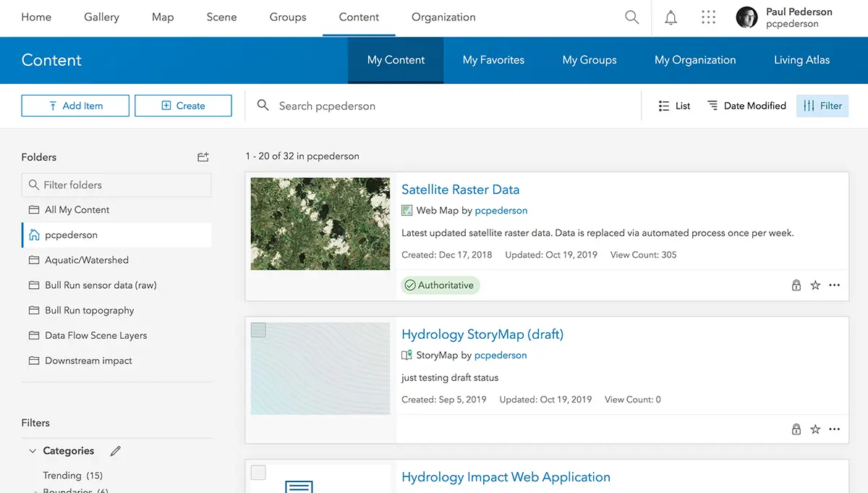Check the Hydrology StoryMap selection checkbox
The height and width of the screenshot is (493, 868).
(x=258, y=329)
